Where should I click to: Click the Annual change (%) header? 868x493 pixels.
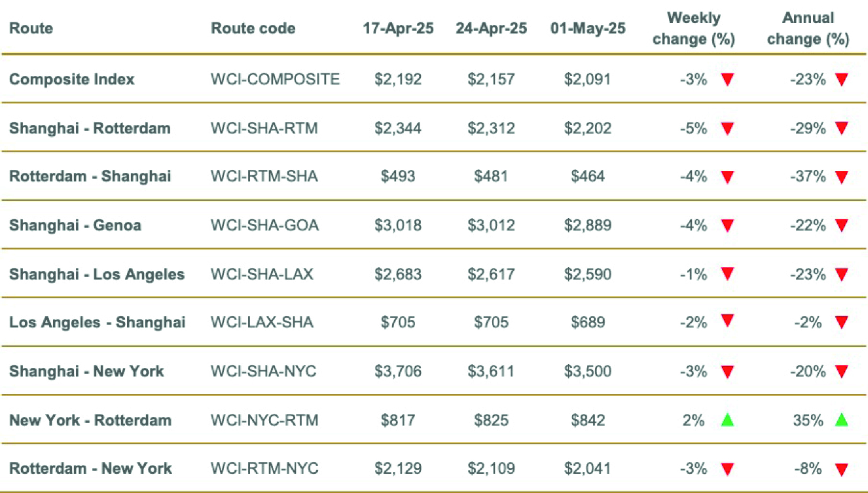click(808, 28)
